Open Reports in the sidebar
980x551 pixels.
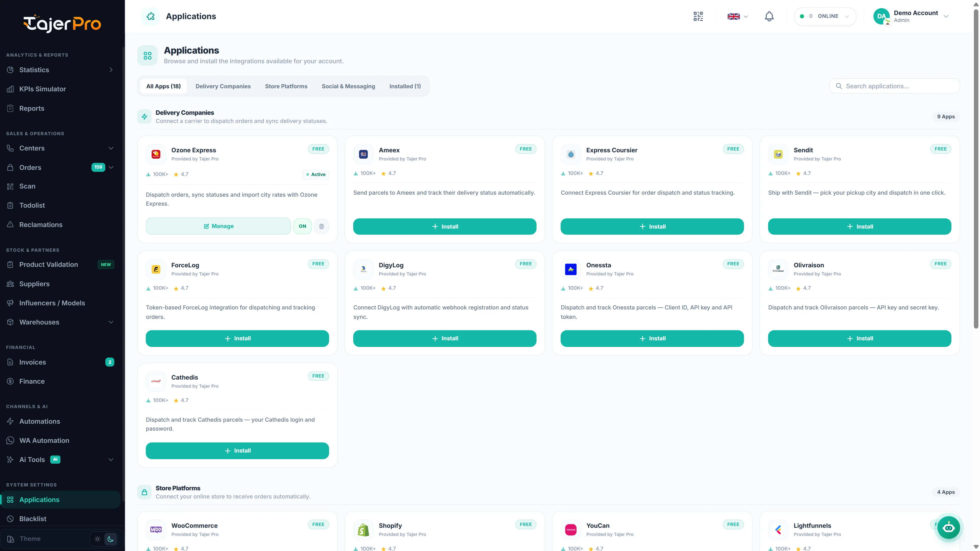pyautogui.click(x=60, y=108)
